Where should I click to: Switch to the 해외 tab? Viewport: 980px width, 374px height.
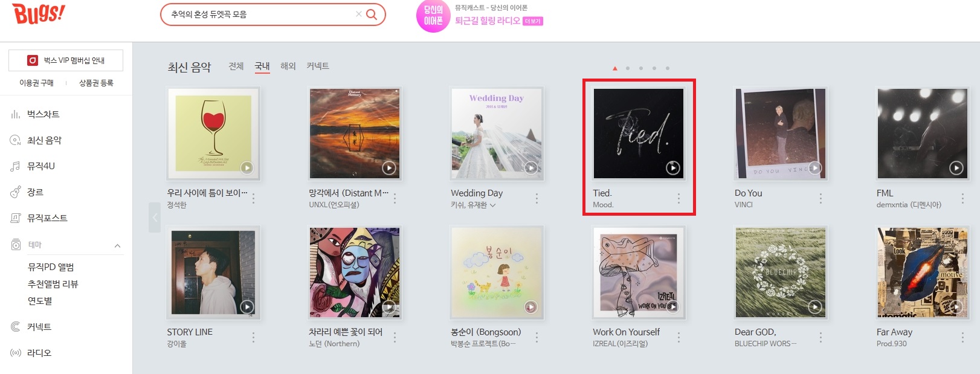[288, 66]
